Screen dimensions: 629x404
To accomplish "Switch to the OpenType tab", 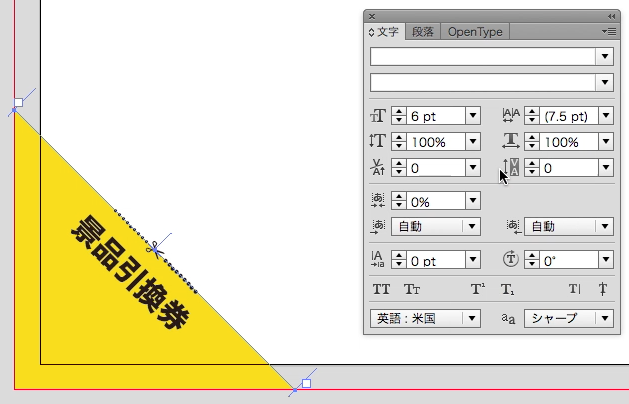I will (x=475, y=32).
